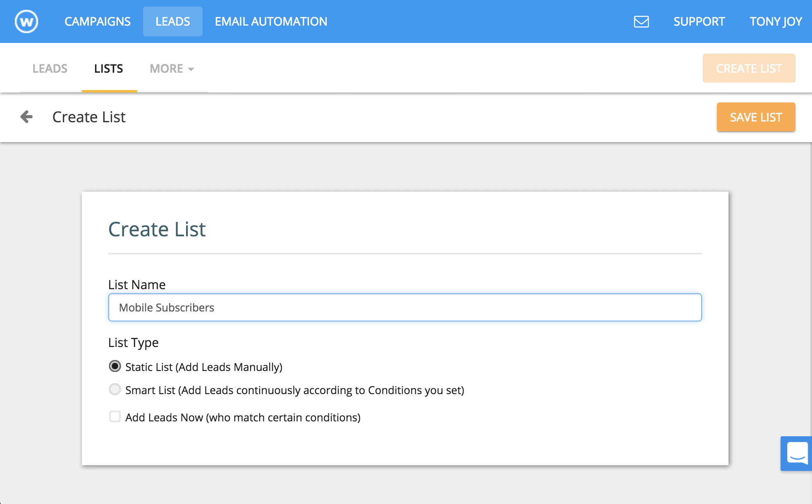
Task: Open the SUPPORT link
Action: click(x=699, y=21)
